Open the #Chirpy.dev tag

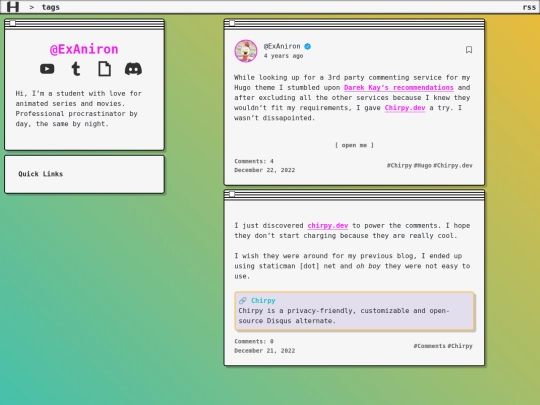453,166
